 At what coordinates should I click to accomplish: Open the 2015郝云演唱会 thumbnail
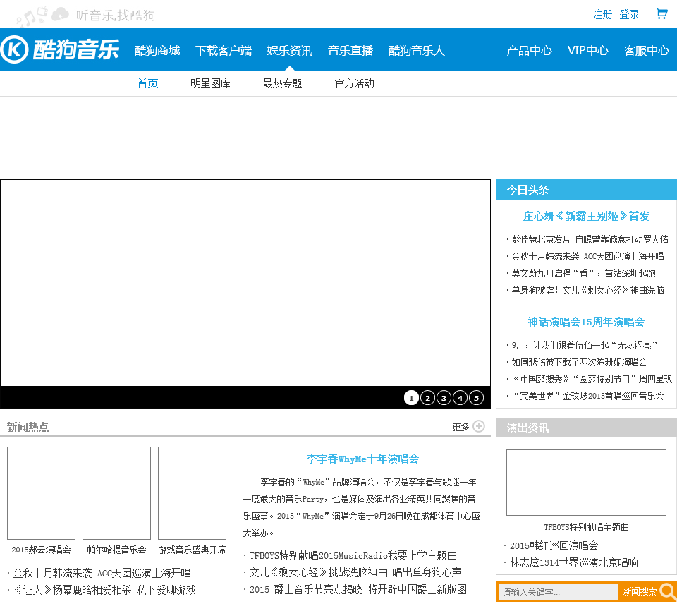41,493
